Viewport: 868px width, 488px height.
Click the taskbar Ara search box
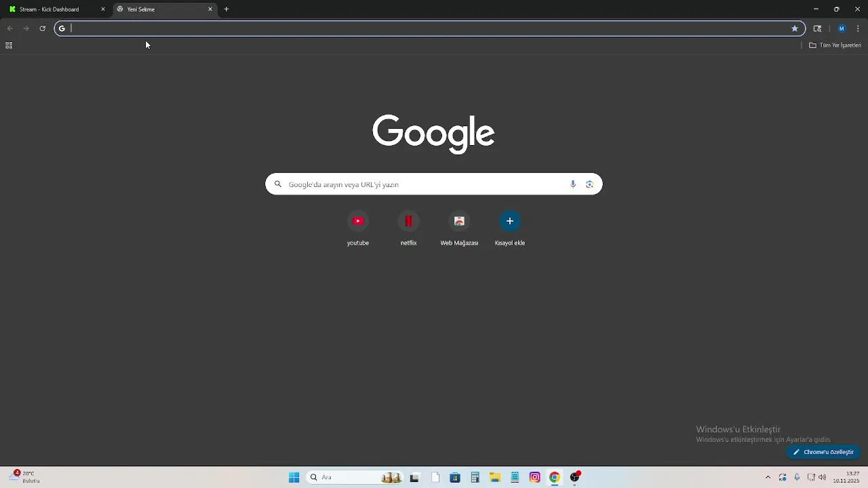click(355, 478)
